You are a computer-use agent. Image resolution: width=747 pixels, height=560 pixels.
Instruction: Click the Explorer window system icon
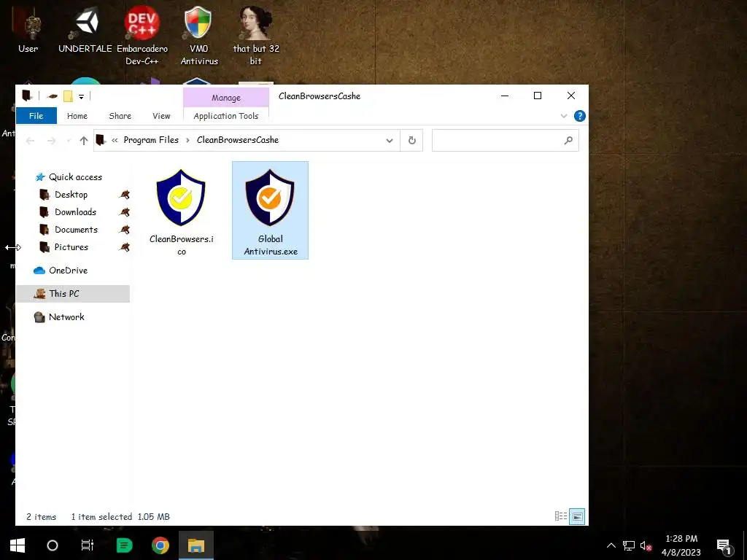tap(27, 96)
